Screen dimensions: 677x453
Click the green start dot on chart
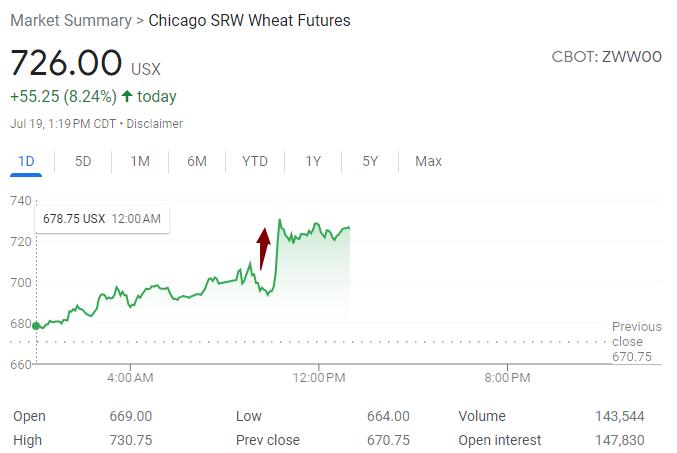[37, 326]
